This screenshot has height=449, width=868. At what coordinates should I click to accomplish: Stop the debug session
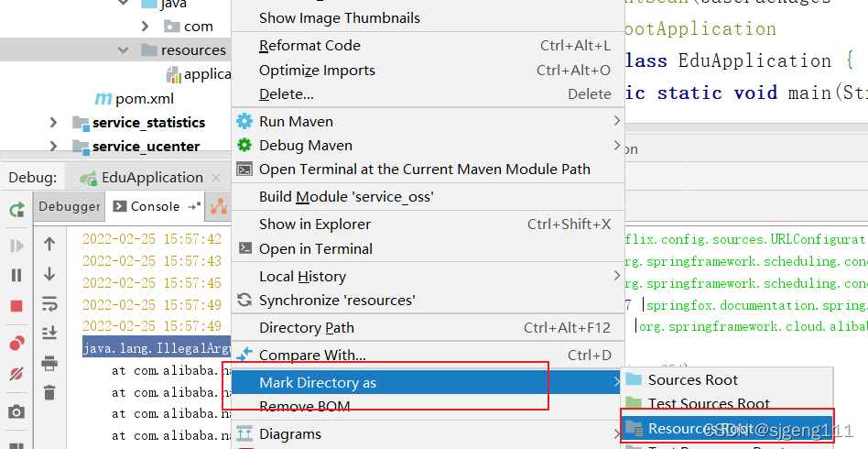pos(16,306)
